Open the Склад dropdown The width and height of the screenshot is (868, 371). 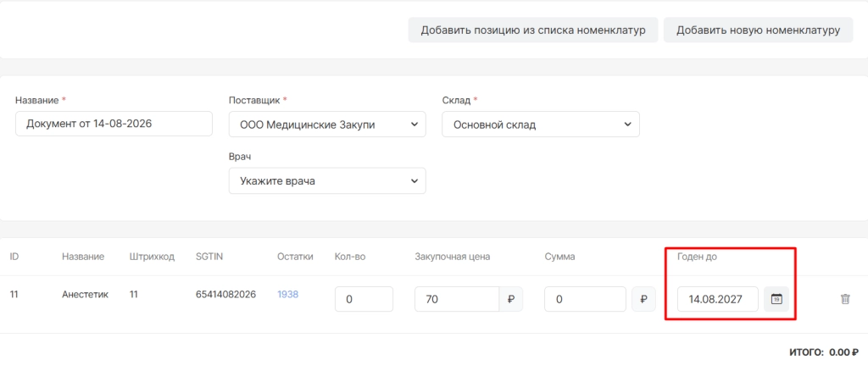coord(540,125)
